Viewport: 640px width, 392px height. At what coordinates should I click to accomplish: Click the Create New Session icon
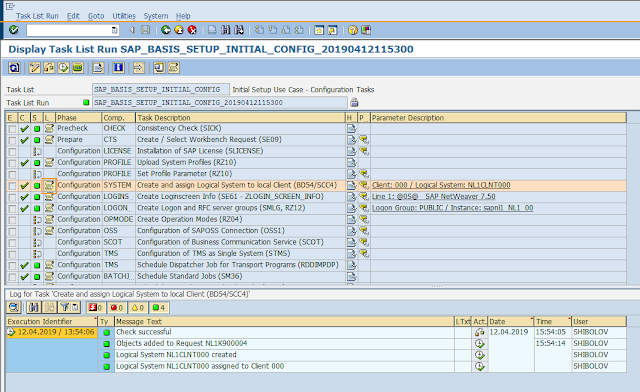(x=319, y=30)
